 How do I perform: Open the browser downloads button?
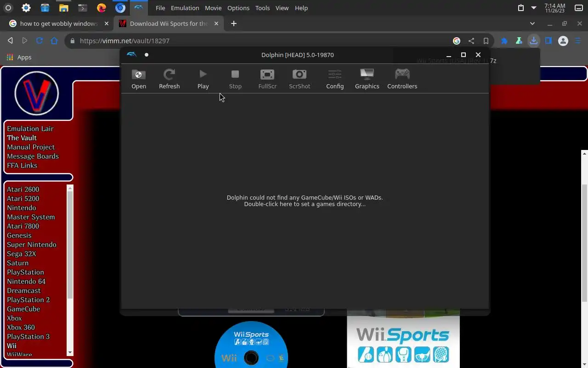533,40
